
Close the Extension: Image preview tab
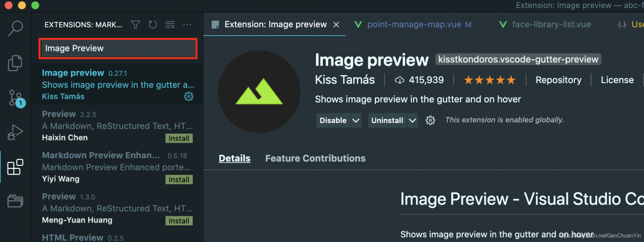[x=337, y=25]
